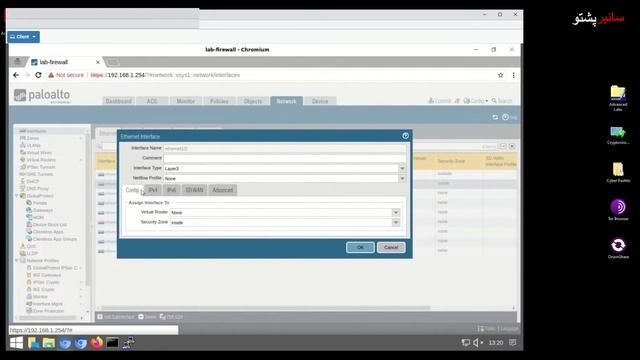Open the Objects tab
Image resolution: width=640 pixels, height=360 pixels.
[253, 101]
